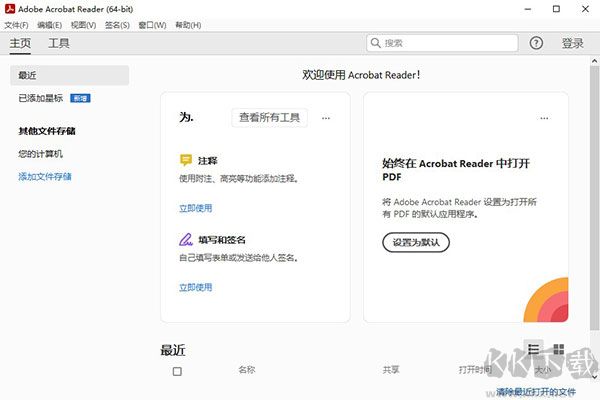Screen dimensions: 600x400
Task: Select 已添加星标 in the sidebar
Action: tap(41, 98)
